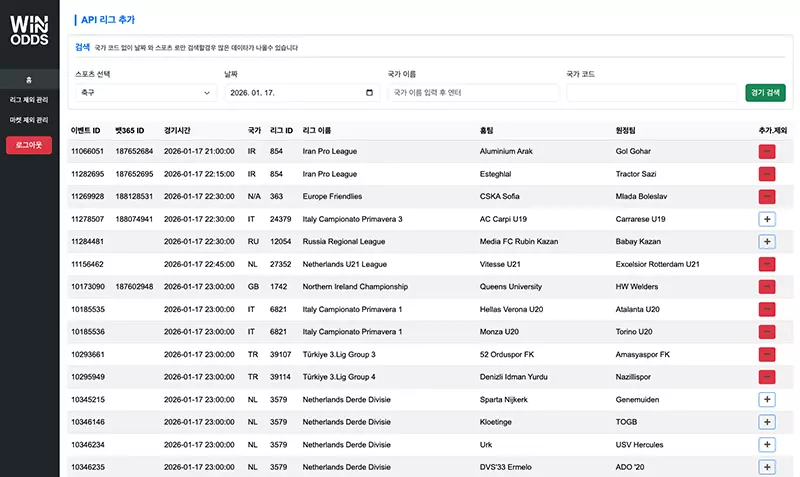Screen dimensions: 800x477
Task: Click the WIN ODDS logo
Action: (29, 30)
